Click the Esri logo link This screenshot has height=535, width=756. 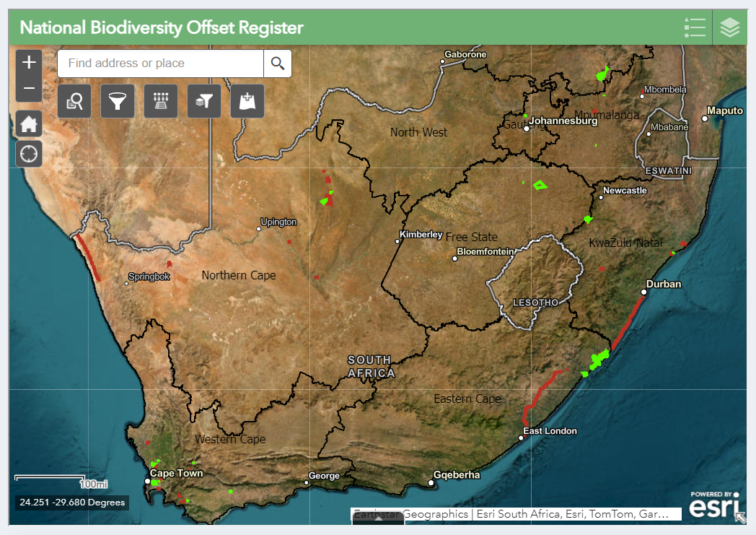pos(713,505)
